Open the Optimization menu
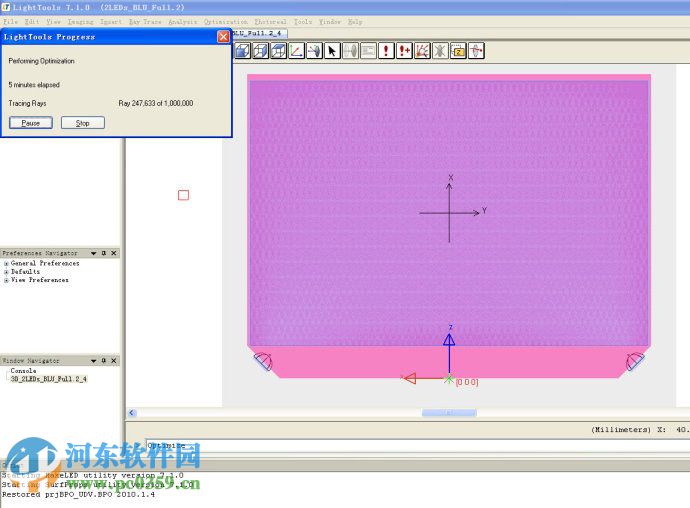Screen dimensions: 690x508 (x=226, y=22)
